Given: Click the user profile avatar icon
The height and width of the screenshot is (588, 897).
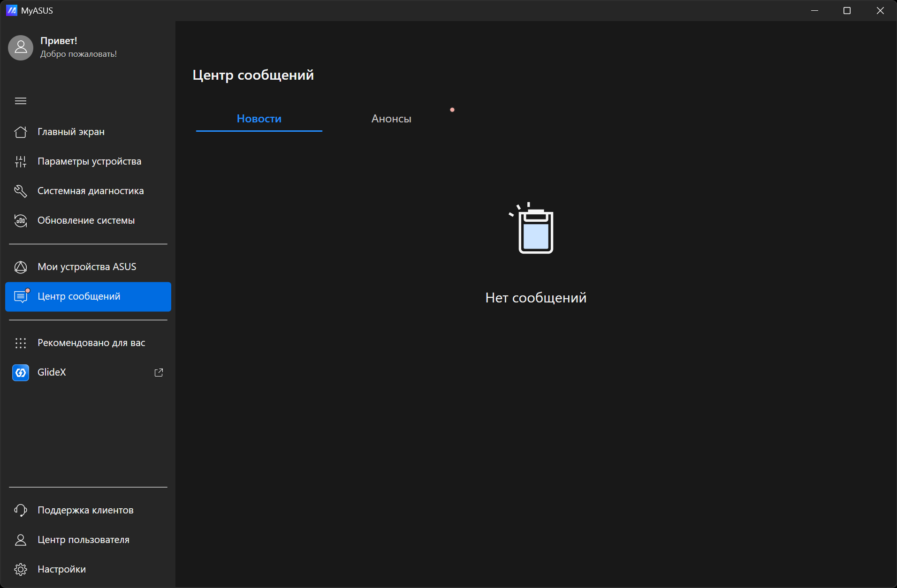Looking at the screenshot, I should coord(21,47).
